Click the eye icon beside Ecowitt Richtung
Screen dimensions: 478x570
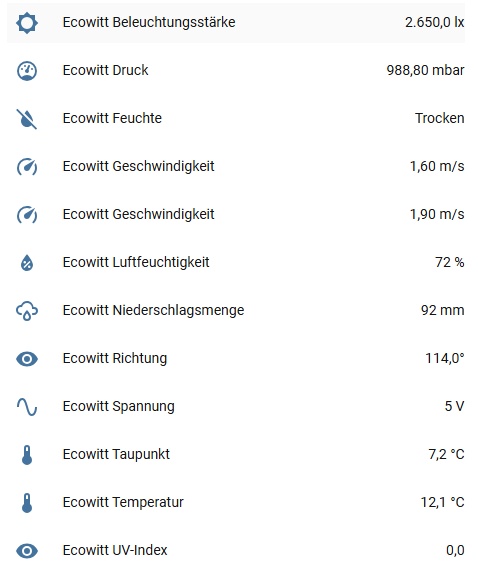pos(27,359)
